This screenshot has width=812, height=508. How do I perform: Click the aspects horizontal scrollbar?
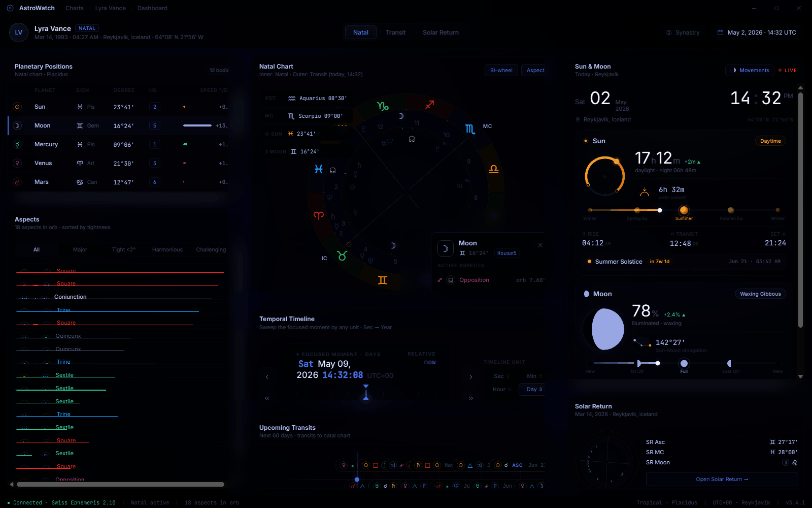click(x=121, y=484)
